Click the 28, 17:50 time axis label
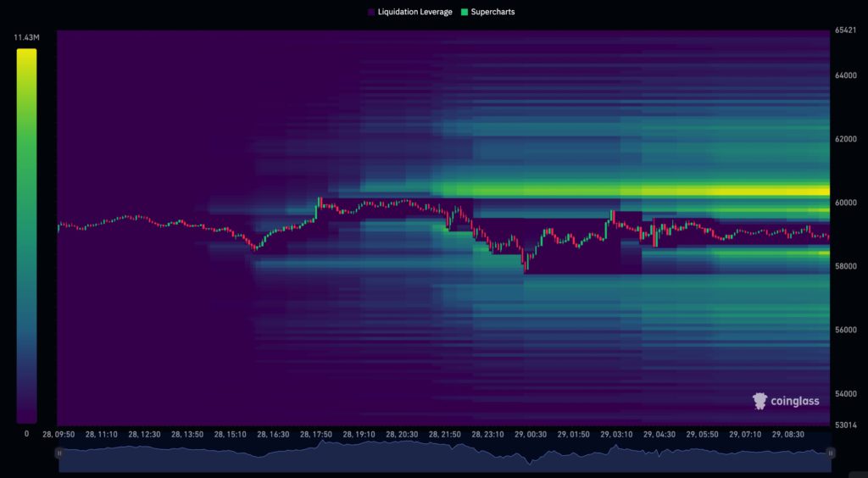The height and width of the screenshot is (478, 868). click(317, 434)
